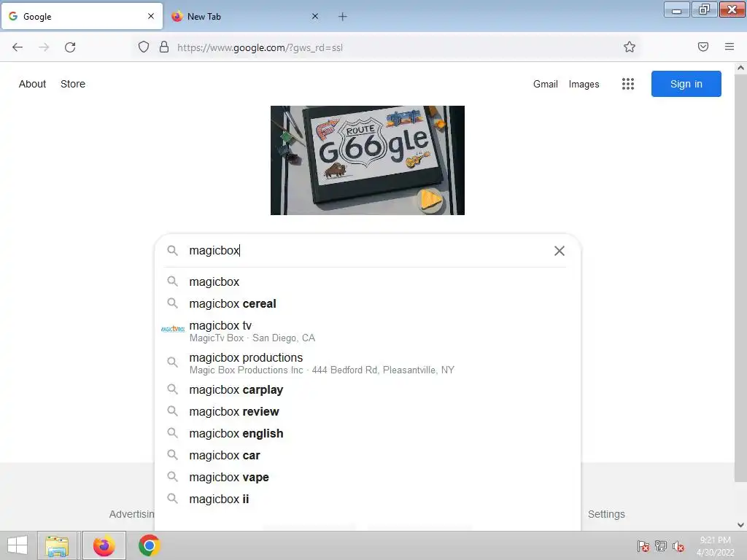Open File Explorer from the taskbar

pos(57,545)
